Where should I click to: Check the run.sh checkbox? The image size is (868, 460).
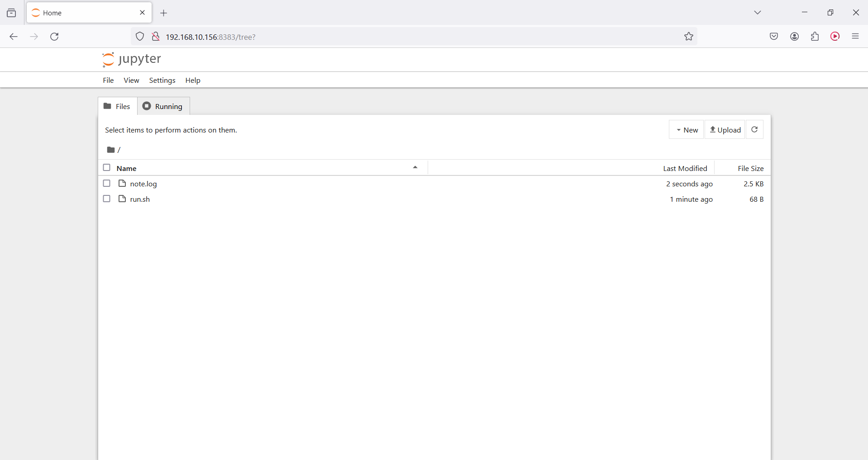point(107,199)
